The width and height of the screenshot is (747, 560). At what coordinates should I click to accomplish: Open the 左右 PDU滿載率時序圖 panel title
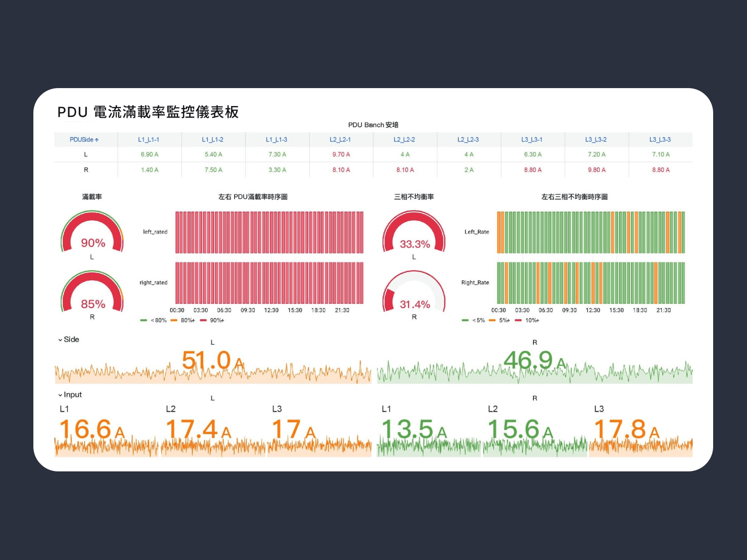click(253, 197)
